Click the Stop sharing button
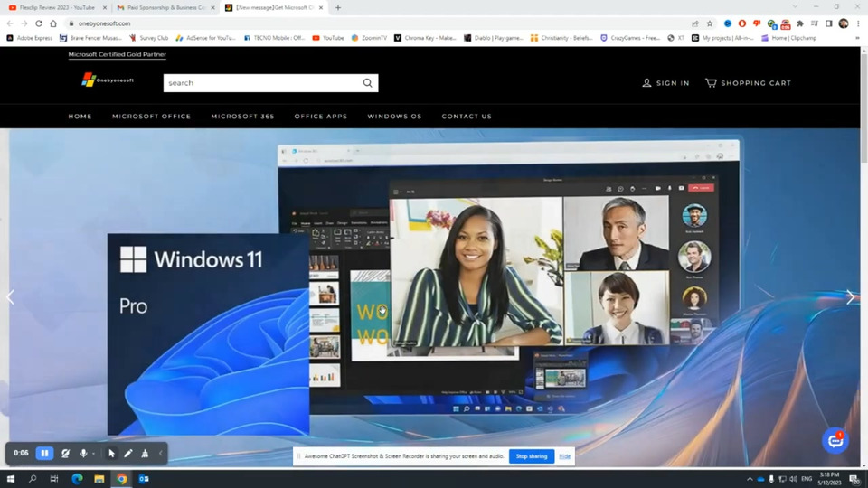This screenshot has height=488, width=868. click(x=532, y=456)
